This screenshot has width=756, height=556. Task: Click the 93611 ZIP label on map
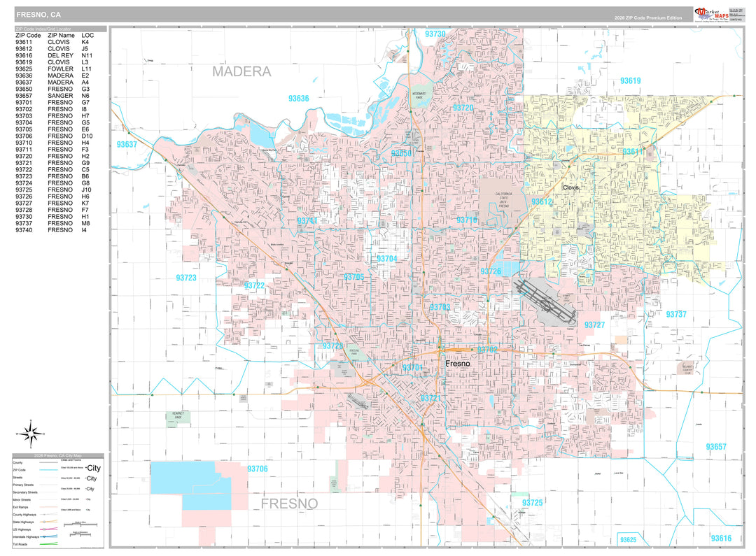point(633,152)
